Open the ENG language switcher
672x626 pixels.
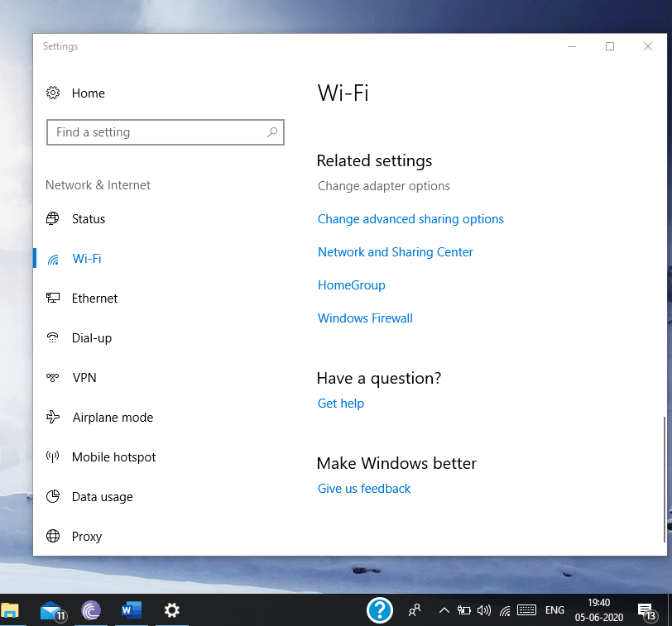tap(554, 610)
